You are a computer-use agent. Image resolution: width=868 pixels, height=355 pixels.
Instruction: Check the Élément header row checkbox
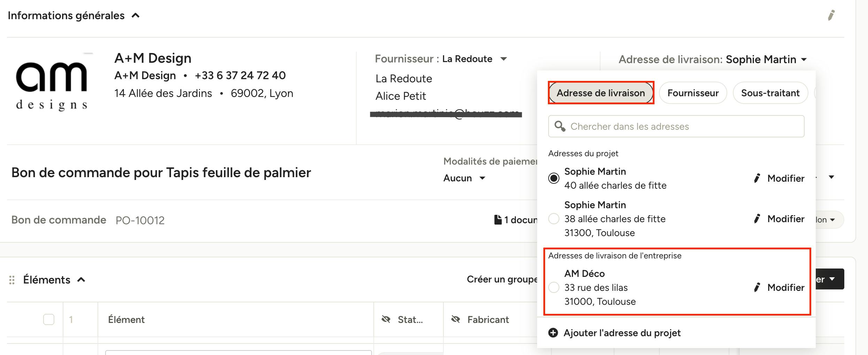(49, 319)
